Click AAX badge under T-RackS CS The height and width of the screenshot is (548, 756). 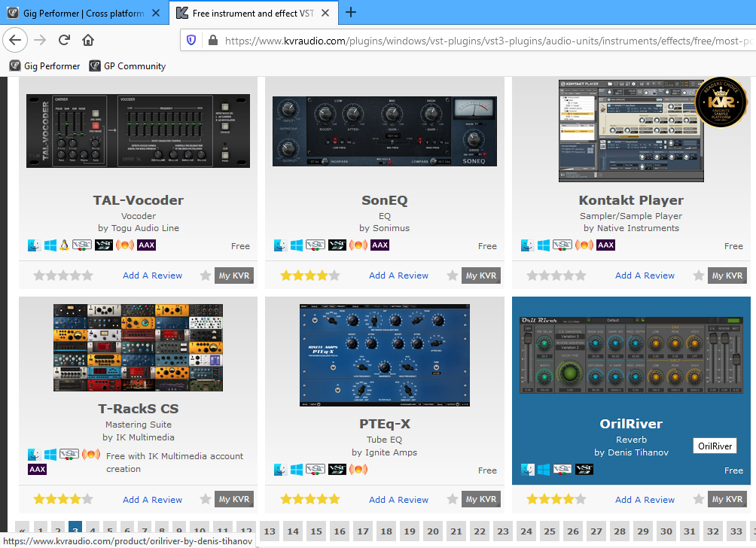click(x=37, y=470)
